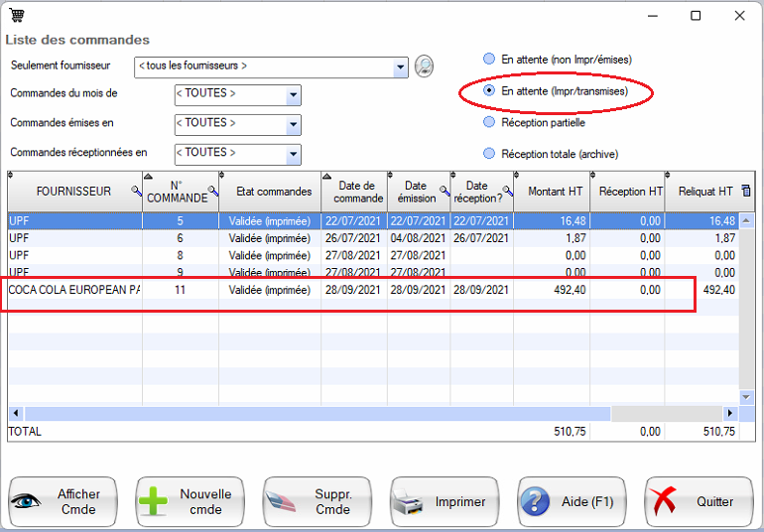764x532 pixels.
Task: Click the Imprimer button
Action: (x=444, y=502)
